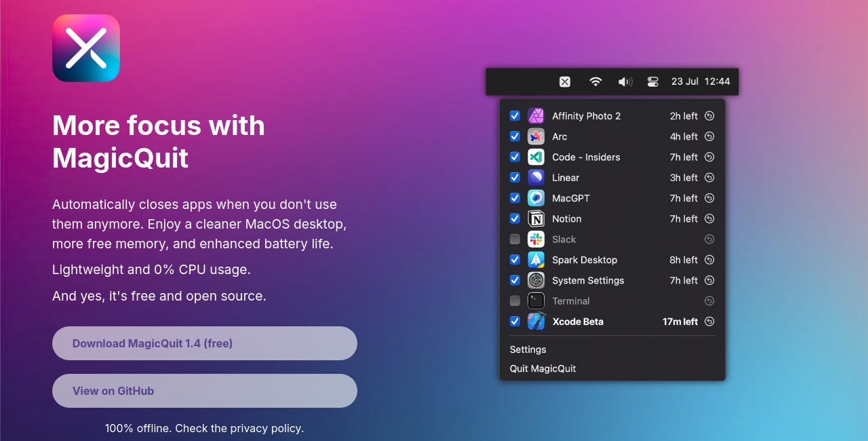Image resolution: width=868 pixels, height=441 pixels.
Task: Reset timer icon for Affinity Photo 2
Action: (x=709, y=116)
